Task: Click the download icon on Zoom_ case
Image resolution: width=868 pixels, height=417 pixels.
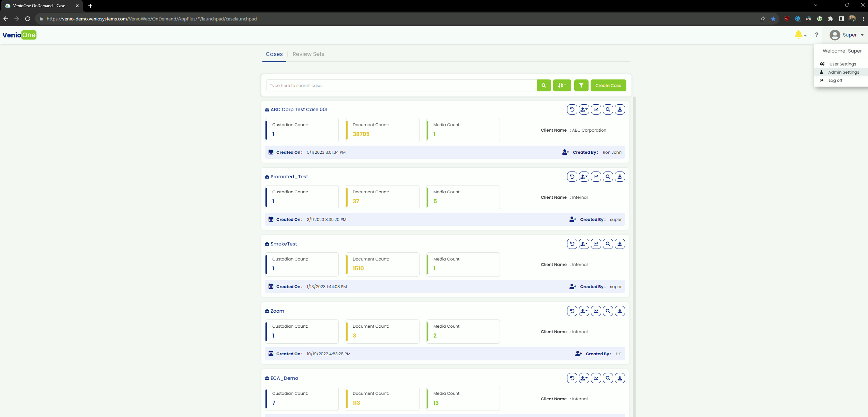Action: [620, 311]
